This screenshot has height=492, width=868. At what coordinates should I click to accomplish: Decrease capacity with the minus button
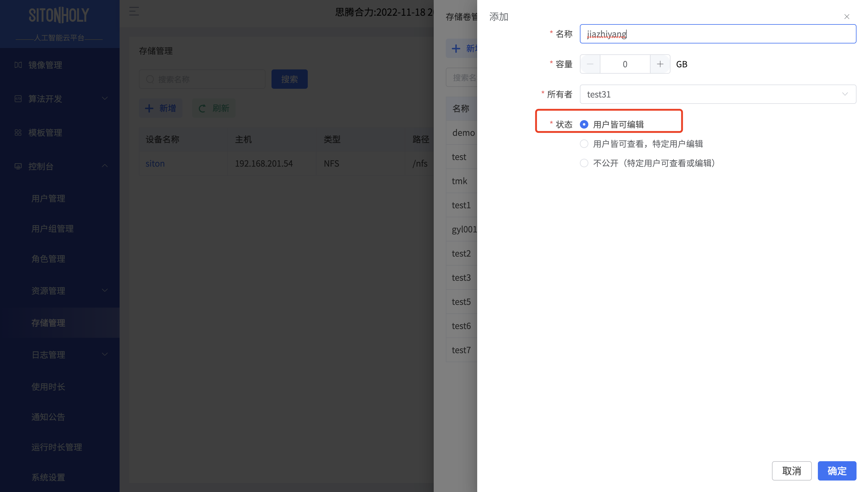pos(590,64)
